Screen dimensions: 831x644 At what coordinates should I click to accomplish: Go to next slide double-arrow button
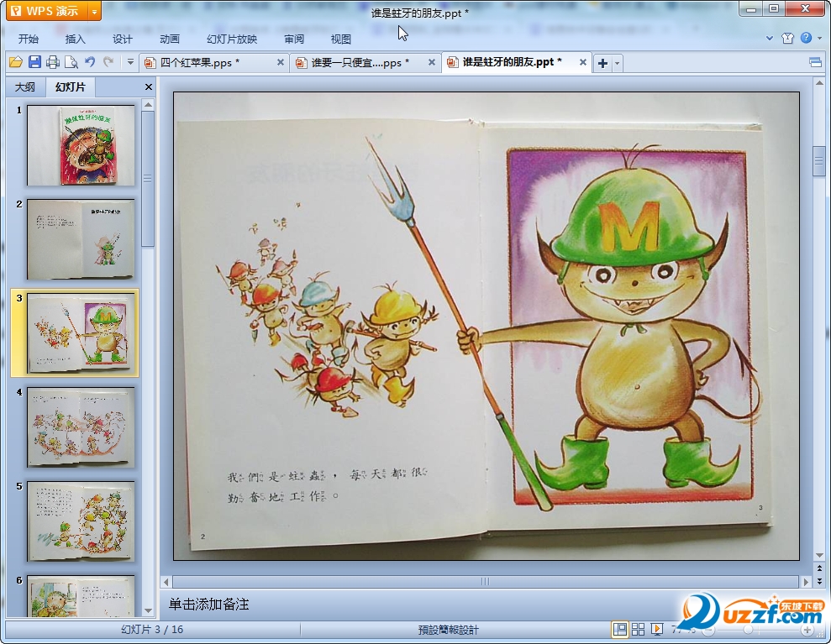[819, 581]
